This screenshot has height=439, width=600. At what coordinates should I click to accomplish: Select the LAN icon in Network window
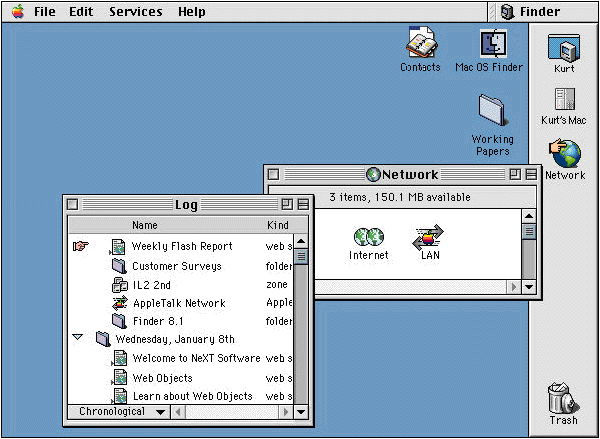[428, 237]
